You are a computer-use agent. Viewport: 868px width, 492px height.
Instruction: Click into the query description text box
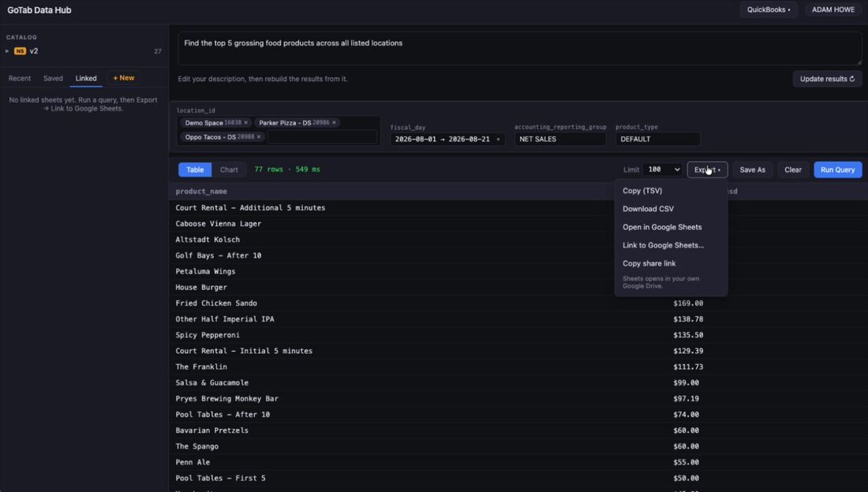[519, 49]
